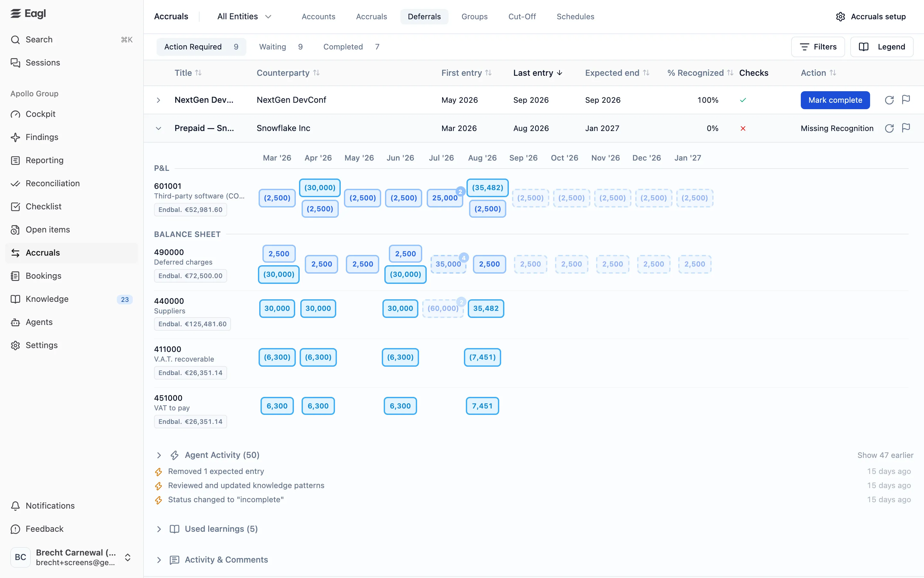The height and width of the screenshot is (578, 924).
Task: Switch to the Groups tab
Action: 474,17
